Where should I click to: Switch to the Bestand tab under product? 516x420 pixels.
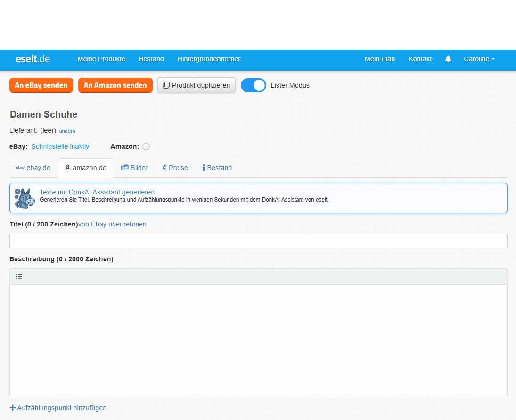click(217, 168)
